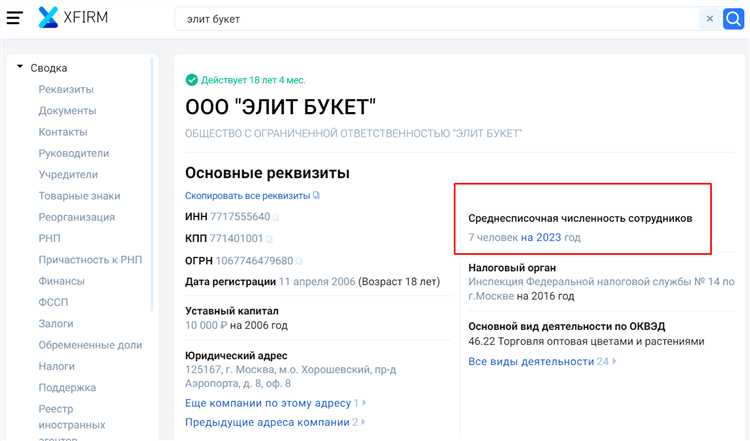
Task: Open Предыдущие адреса компании link
Action: (267, 422)
